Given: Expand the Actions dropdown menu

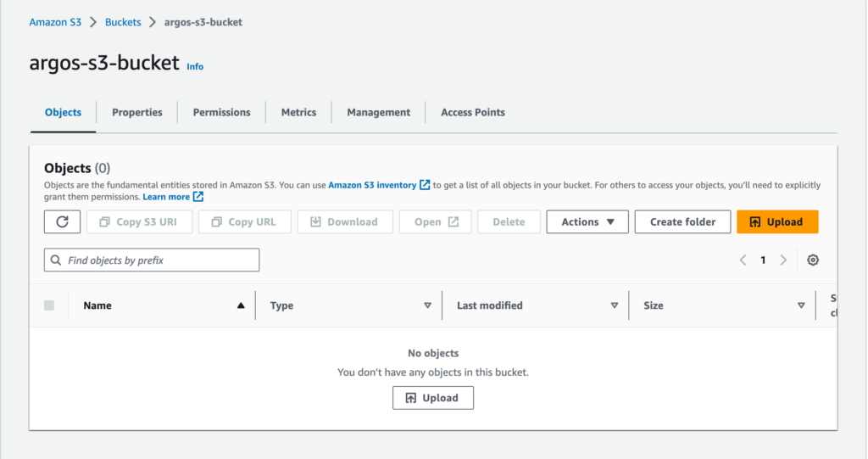Looking at the screenshot, I should coord(587,222).
